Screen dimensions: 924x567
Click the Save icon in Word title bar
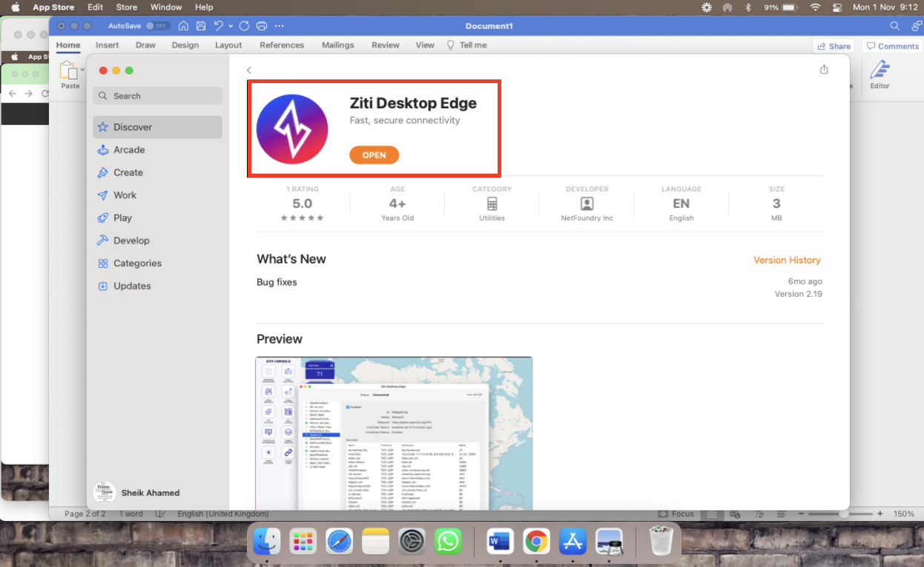pos(201,26)
